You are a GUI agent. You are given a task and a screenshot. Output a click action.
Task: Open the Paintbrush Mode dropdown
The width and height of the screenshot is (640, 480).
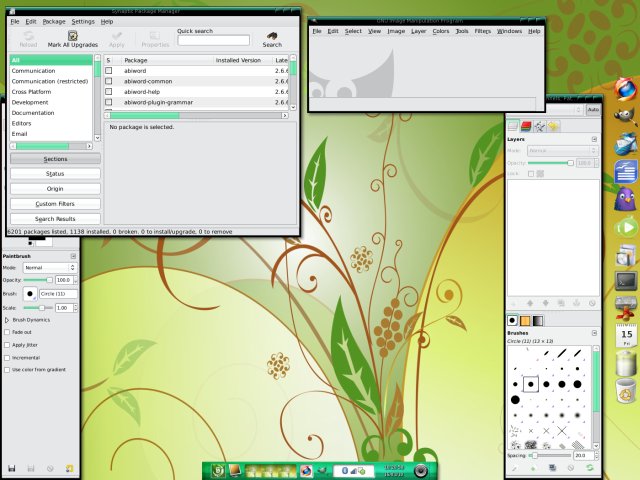pyautogui.click(x=50, y=268)
